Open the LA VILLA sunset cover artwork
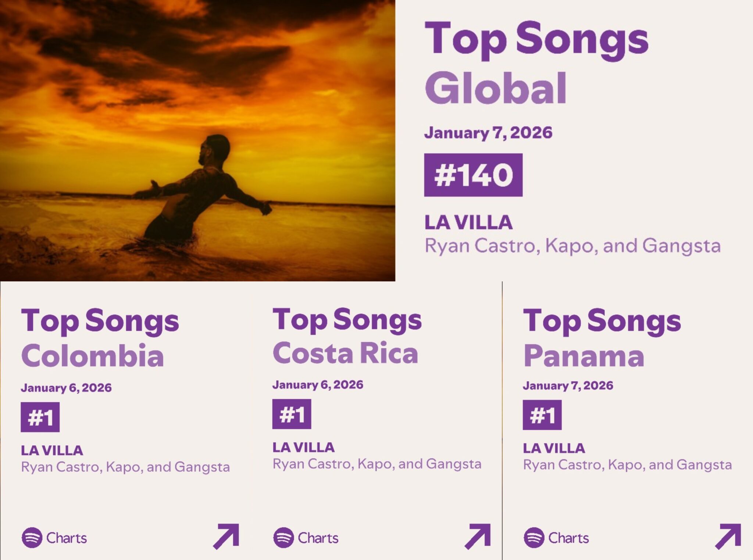The image size is (753, 560). tap(197, 140)
